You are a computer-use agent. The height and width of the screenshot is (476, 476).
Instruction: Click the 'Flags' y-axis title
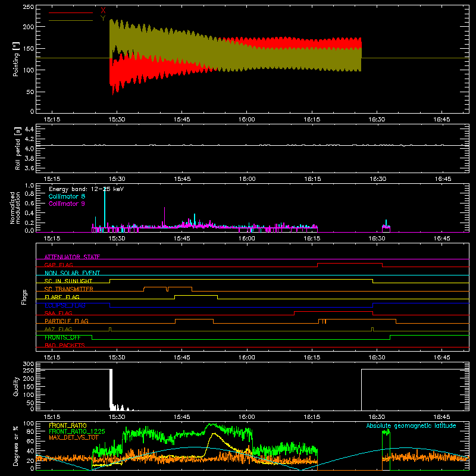coord(24,297)
